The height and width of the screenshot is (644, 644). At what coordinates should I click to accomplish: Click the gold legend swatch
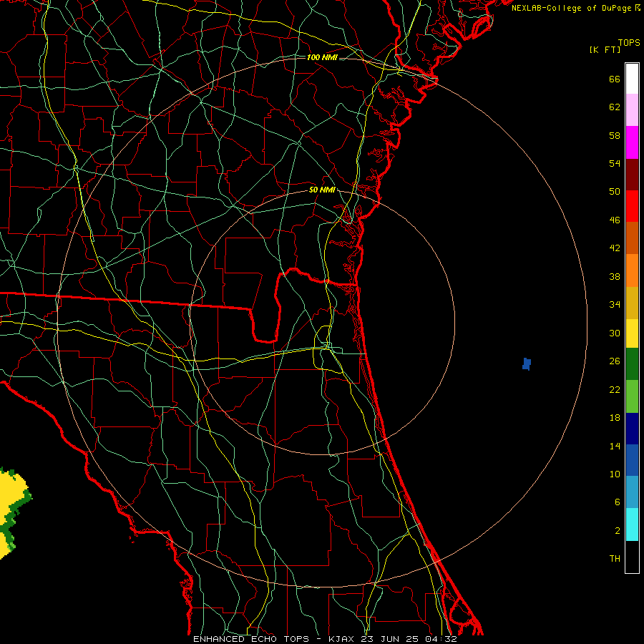click(x=632, y=302)
